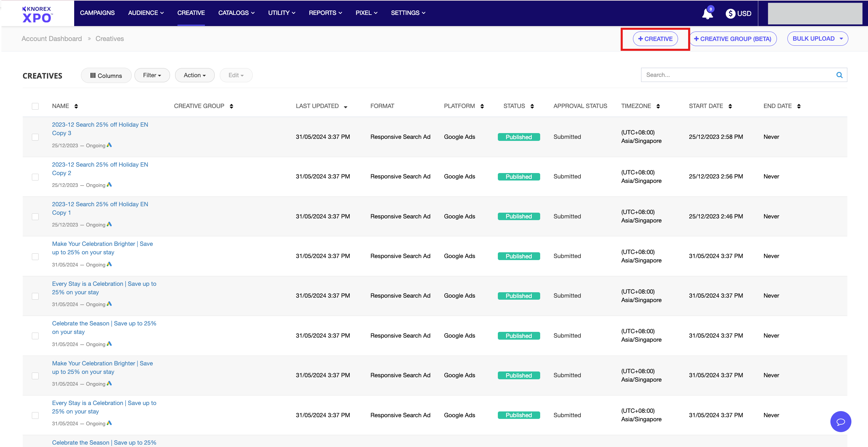Image resolution: width=868 pixels, height=447 pixels.
Task: Open the notifications bell icon
Action: click(x=707, y=14)
